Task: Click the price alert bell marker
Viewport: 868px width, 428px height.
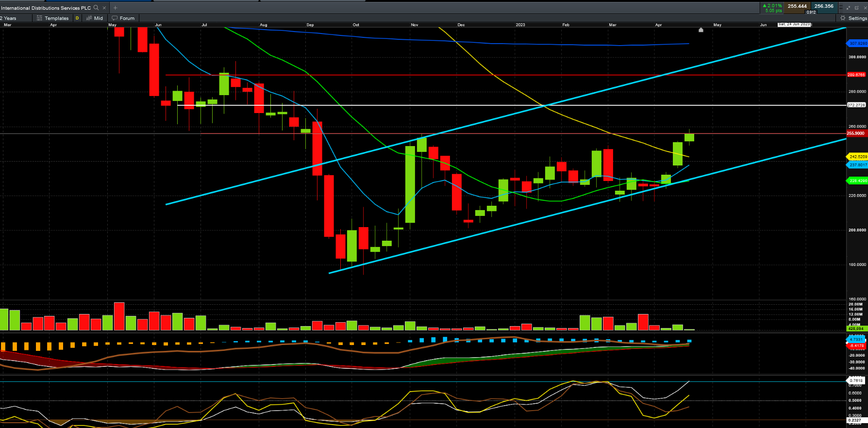Action: [701, 30]
